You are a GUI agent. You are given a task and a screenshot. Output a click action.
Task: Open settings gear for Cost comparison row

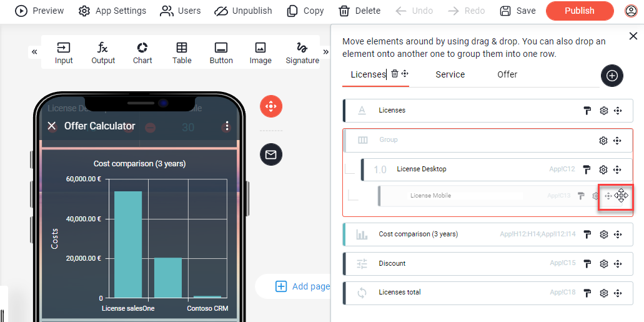click(x=603, y=234)
